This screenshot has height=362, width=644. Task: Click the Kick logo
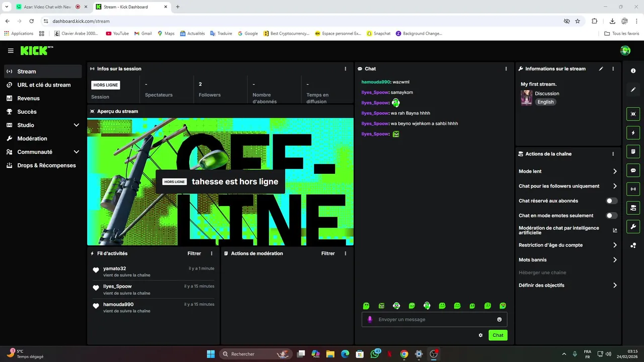point(37,50)
